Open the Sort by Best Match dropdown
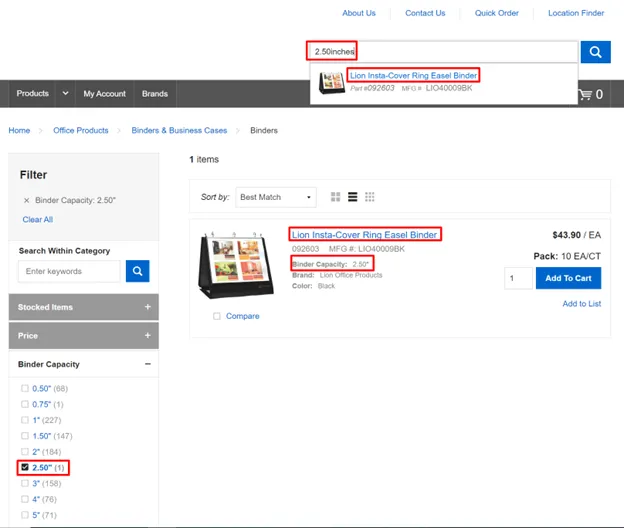 (x=276, y=197)
